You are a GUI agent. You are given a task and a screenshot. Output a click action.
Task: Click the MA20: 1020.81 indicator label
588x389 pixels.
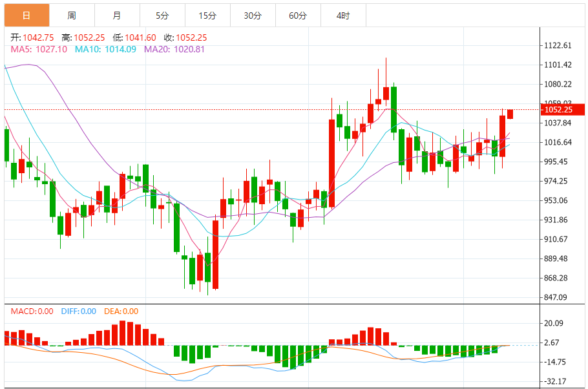pyautogui.click(x=174, y=49)
